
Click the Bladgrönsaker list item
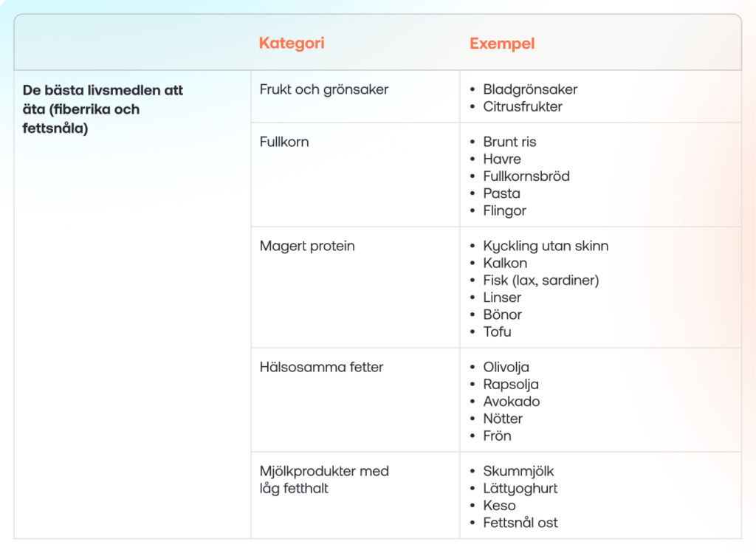(530, 89)
